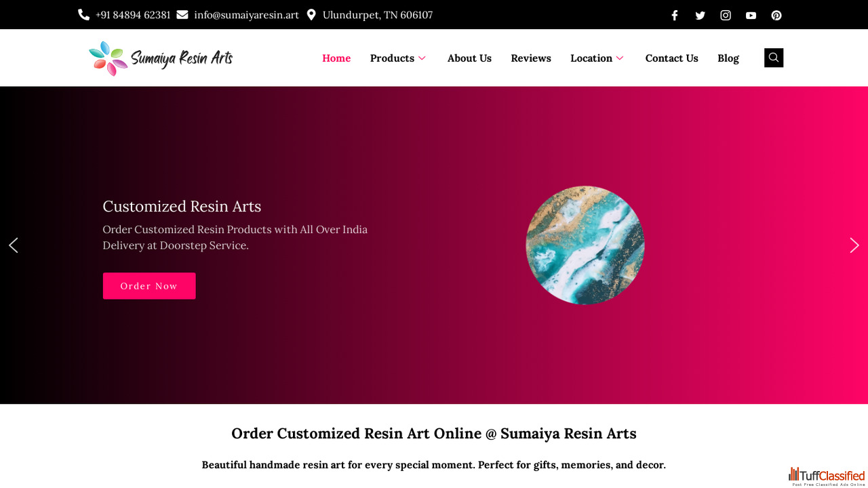
Task: Click the phone number +91 84894 62381
Action: pos(132,15)
